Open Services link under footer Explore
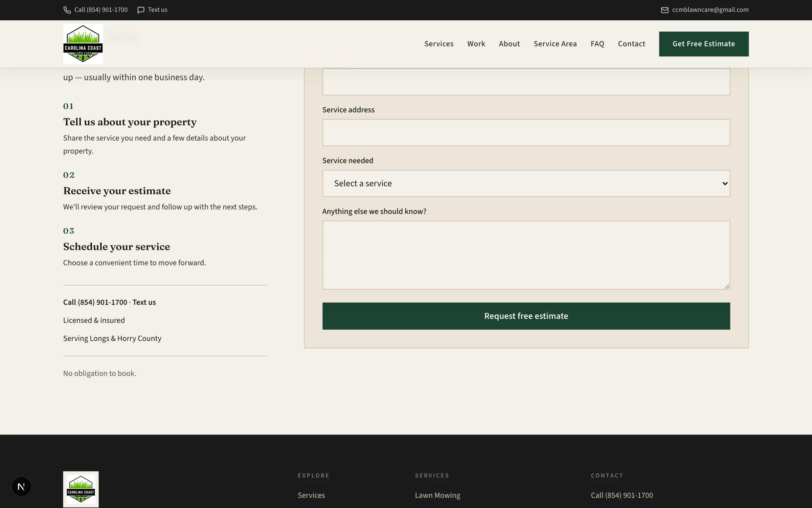Image resolution: width=812 pixels, height=508 pixels. [311, 495]
